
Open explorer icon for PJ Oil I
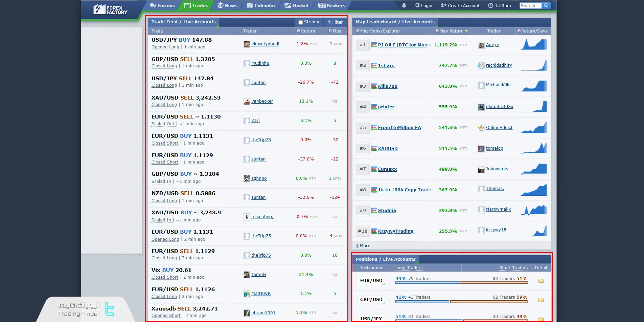pyautogui.click(x=374, y=45)
